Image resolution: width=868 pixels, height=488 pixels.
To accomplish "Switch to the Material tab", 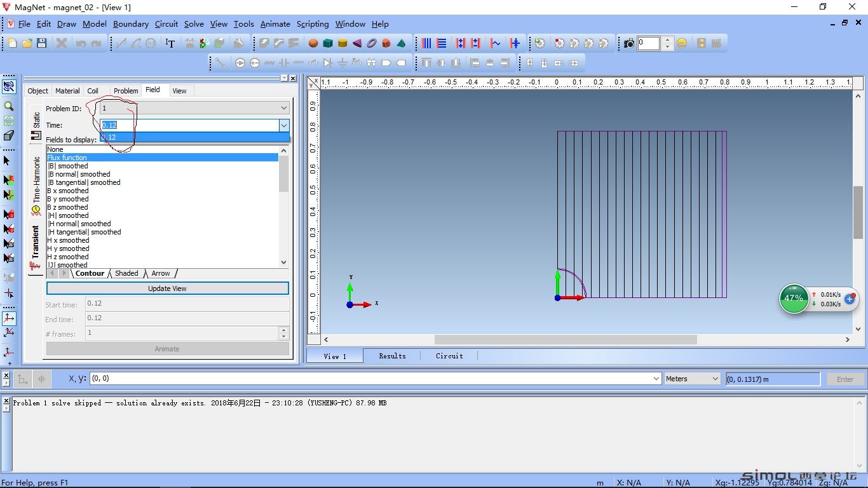I will point(67,91).
